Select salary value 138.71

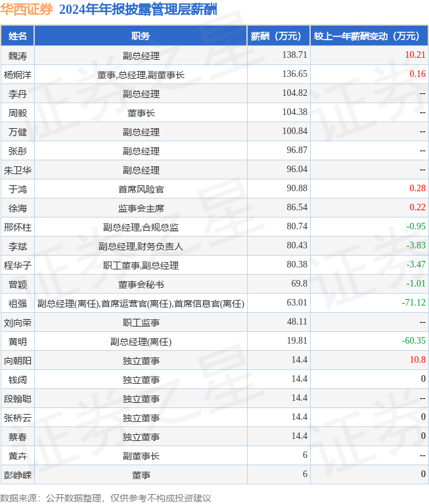295,55
